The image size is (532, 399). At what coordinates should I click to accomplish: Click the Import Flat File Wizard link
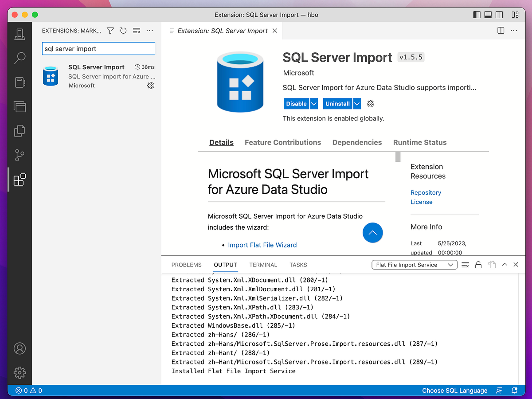click(x=262, y=245)
